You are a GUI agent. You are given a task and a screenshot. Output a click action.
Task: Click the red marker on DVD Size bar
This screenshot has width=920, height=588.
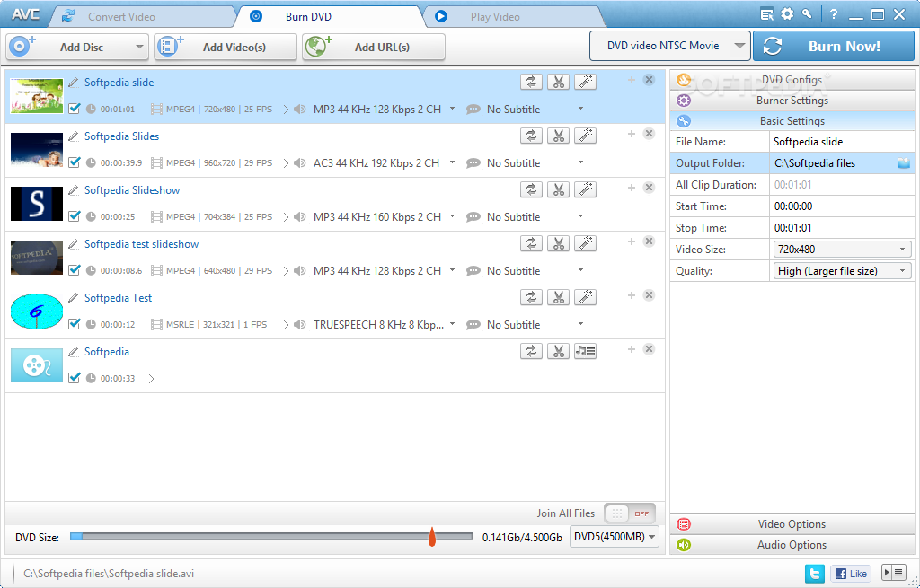point(432,537)
